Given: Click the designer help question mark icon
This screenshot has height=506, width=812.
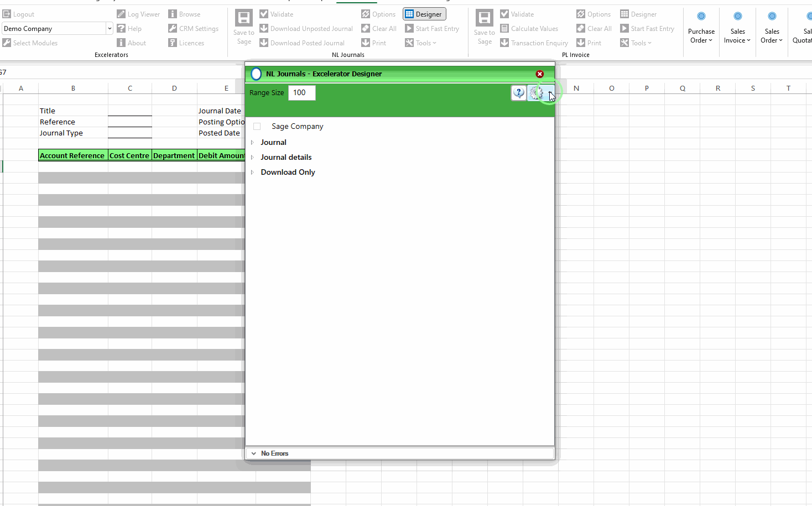Looking at the screenshot, I should pyautogui.click(x=518, y=93).
